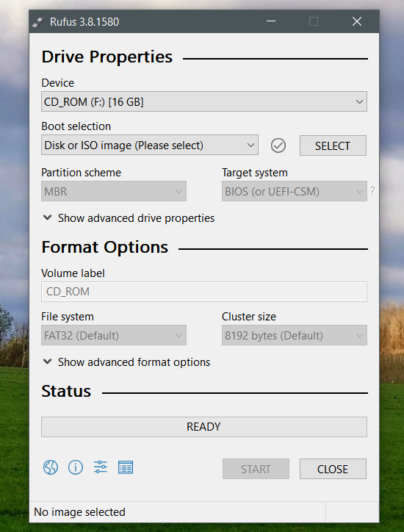
Task: Click the START button
Action: pos(256,469)
